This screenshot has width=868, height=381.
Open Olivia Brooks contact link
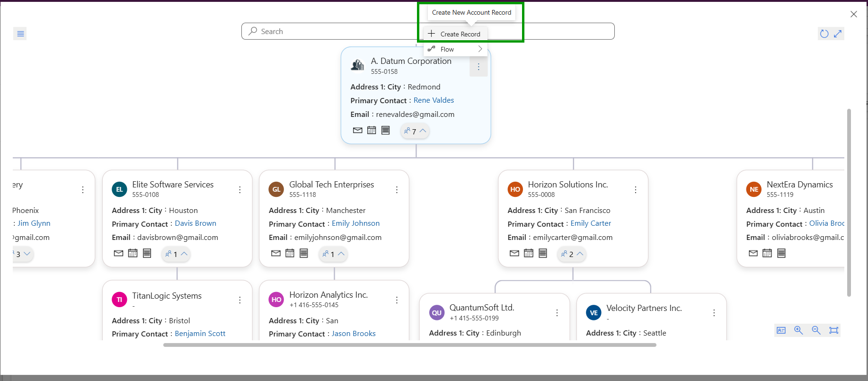point(826,223)
